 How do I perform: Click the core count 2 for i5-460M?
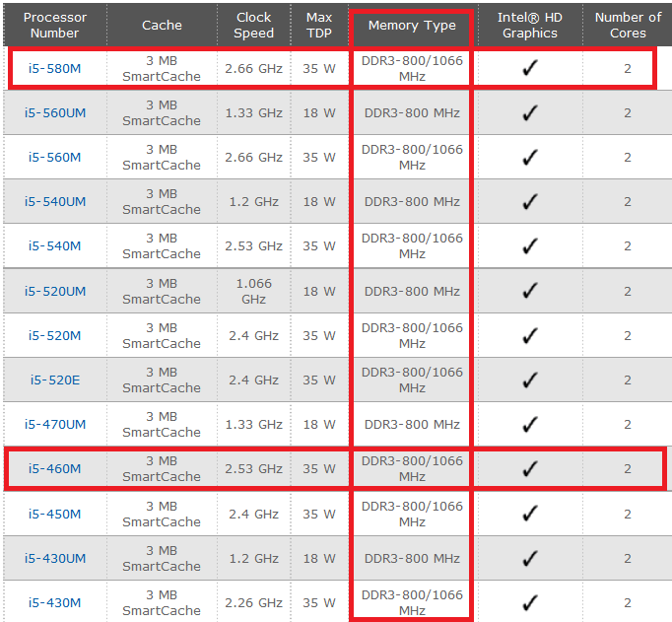coord(628,469)
